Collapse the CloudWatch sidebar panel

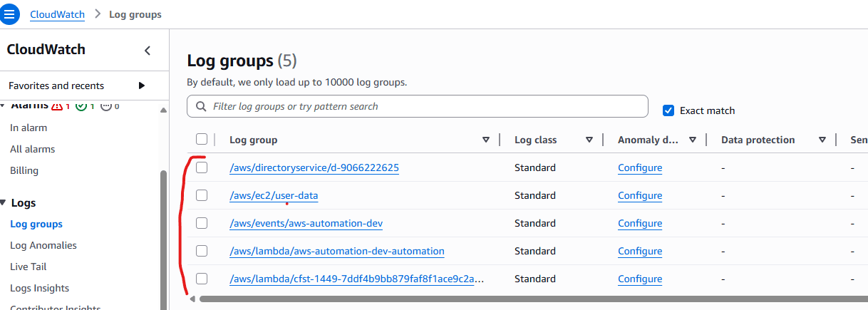148,51
